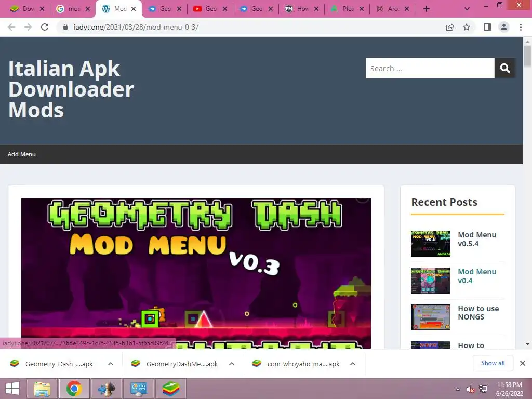This screenshot has width=532, height=399.
Task: Click Mod Menu v0.4 thumbnail
Action: coord(430,281)
